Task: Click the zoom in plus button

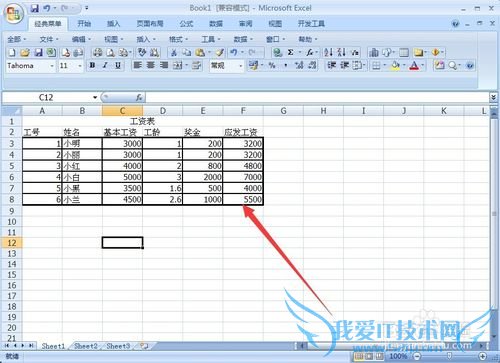Action: (483, 356)
